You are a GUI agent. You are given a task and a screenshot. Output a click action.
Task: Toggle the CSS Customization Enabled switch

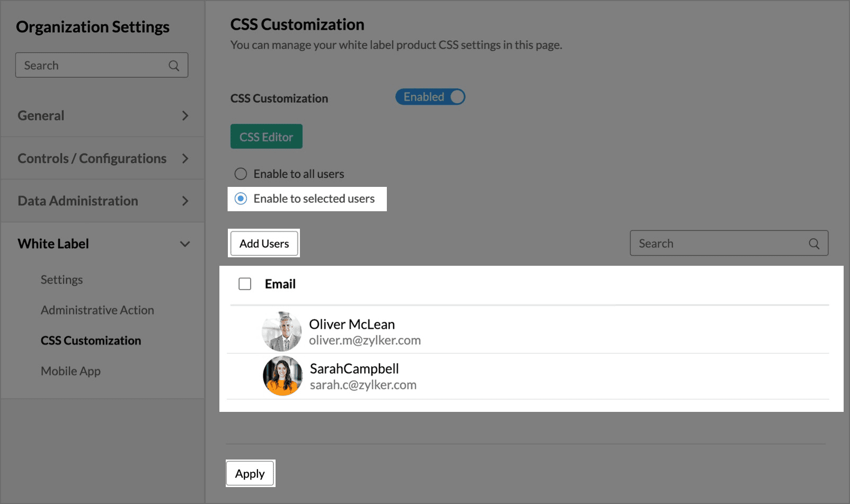(x=430, y=97)
